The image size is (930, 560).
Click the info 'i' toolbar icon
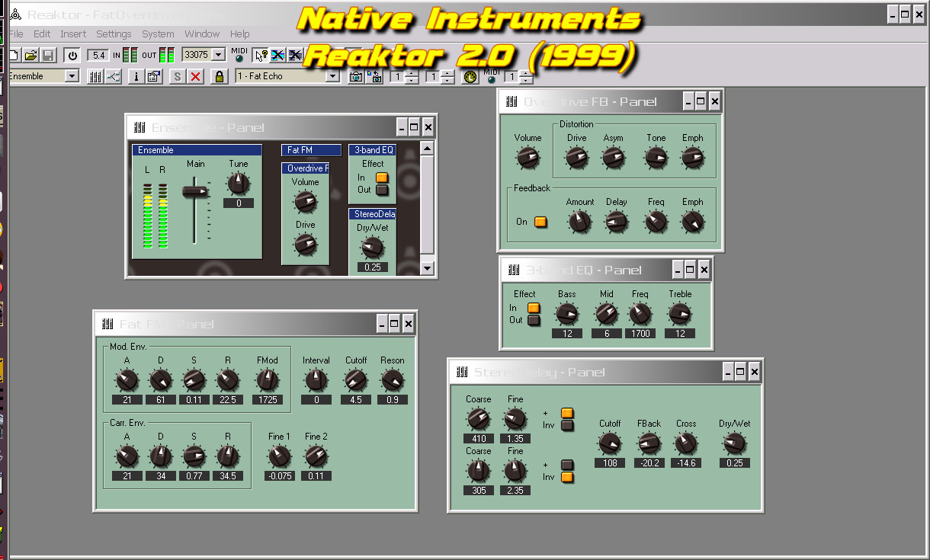point(137,76)
